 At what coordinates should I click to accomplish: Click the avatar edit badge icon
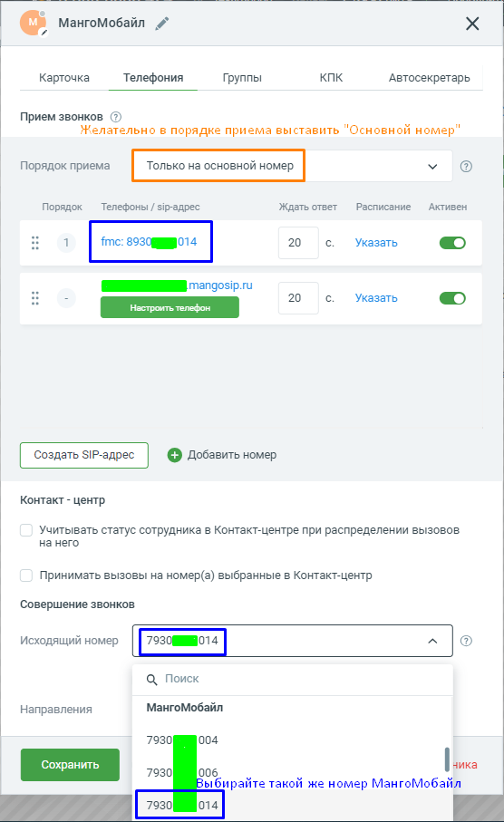point(44,33)
